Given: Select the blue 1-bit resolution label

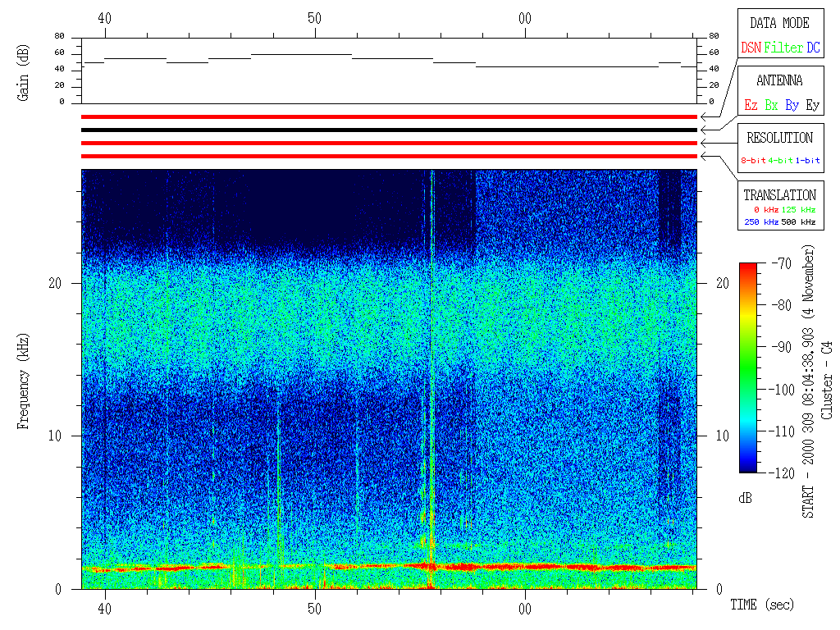Looking at the screenshot, I should coord(808,161).
